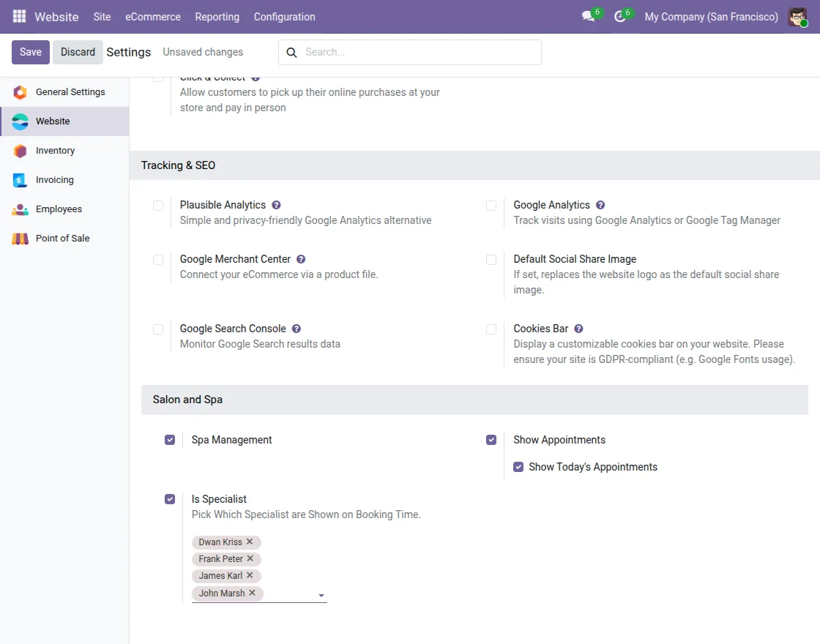The image size is (820, 644).
Task: Remove James Karl specialist tag
Action: 250,575
